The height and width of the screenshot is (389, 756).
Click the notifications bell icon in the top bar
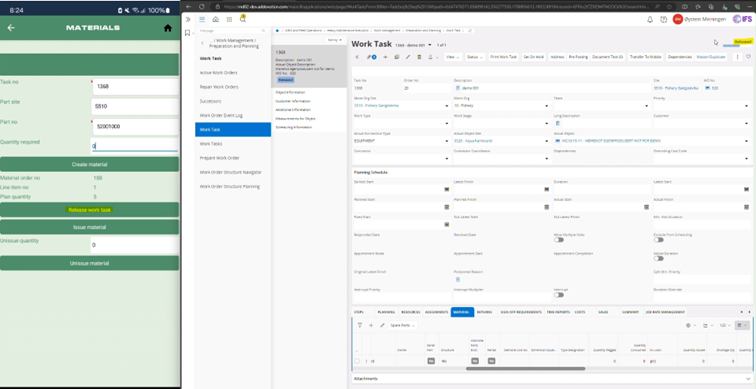649,19
